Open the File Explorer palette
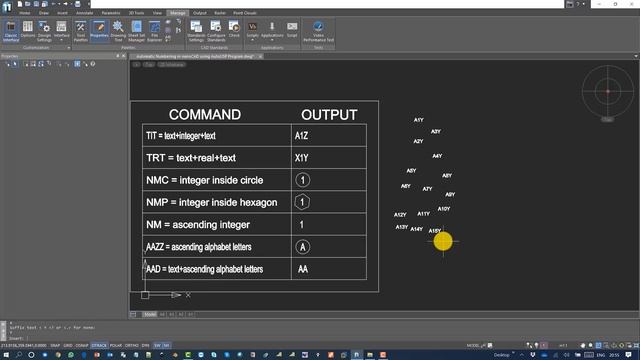 pyautogui.click(x=154, y=31)
